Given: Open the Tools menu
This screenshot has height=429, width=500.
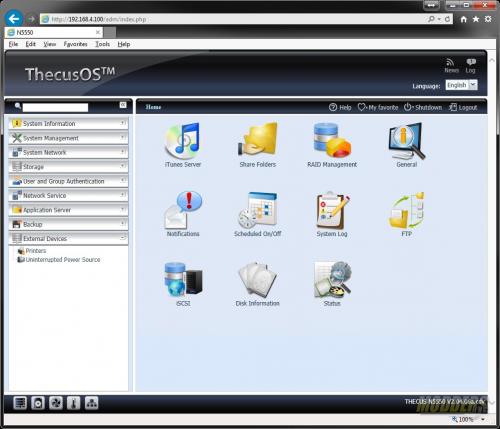Looking at the screenshot, I should 102,44.
